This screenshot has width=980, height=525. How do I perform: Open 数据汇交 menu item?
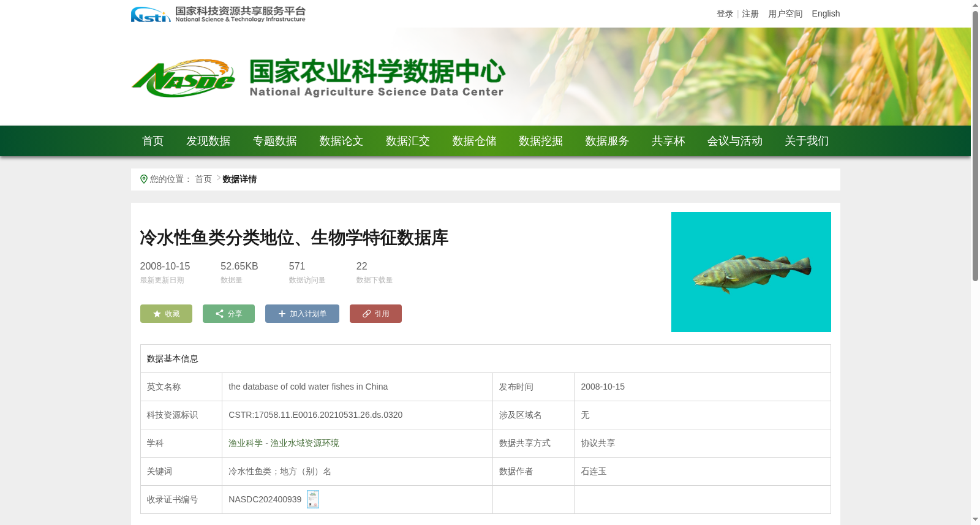pyautogui.click(x=408, y=141)
